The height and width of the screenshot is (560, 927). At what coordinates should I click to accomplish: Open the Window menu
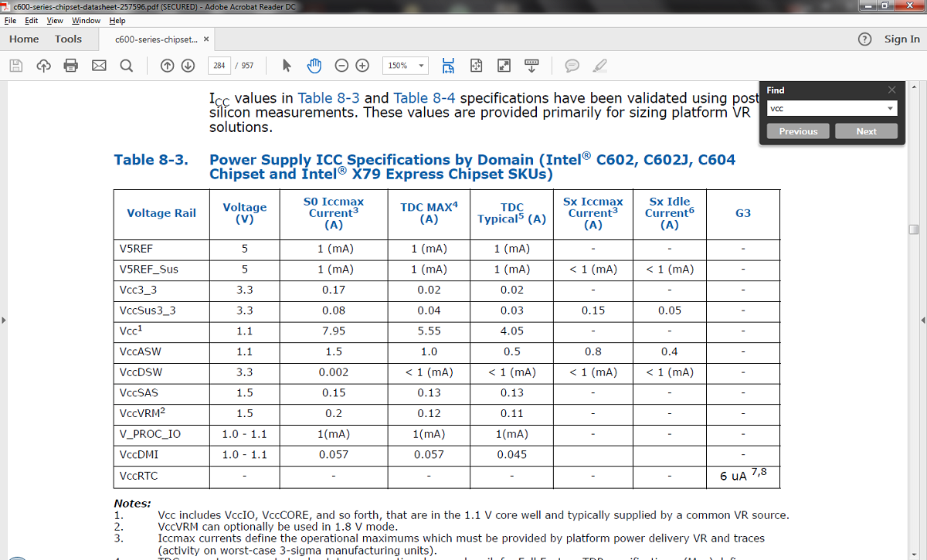coord(87,21)
